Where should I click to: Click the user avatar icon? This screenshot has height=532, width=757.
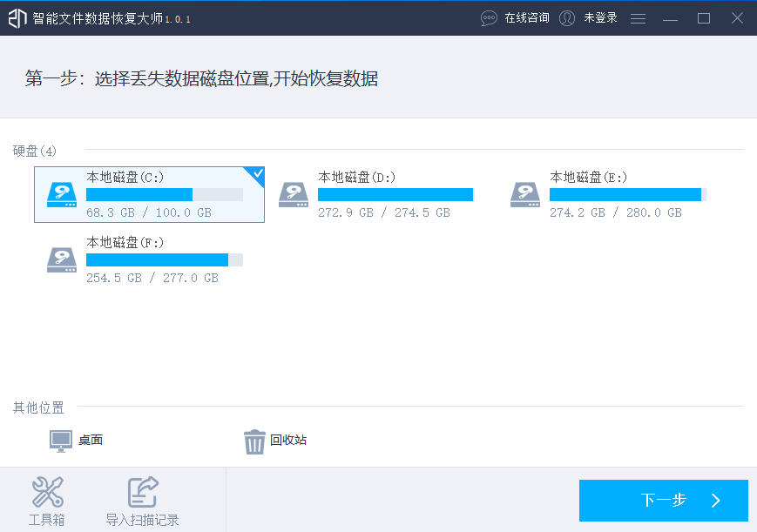[x=567, y=18]
